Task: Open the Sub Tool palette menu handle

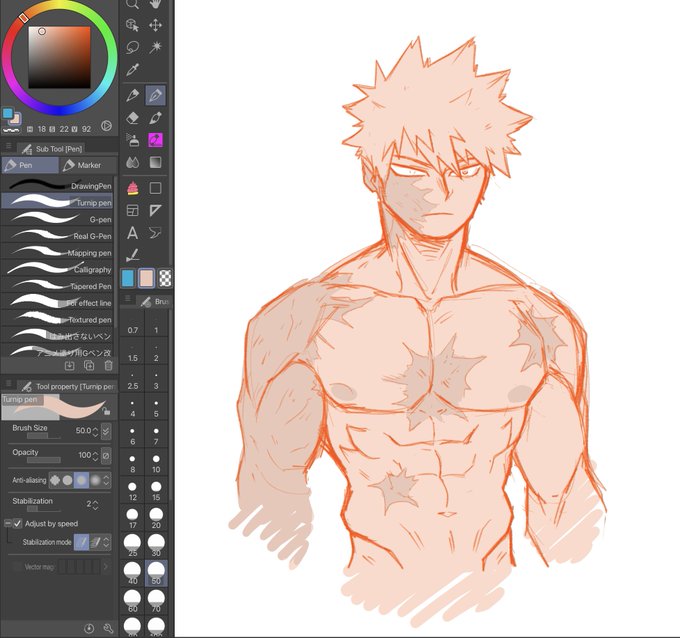Action: [x=8, y=147]
